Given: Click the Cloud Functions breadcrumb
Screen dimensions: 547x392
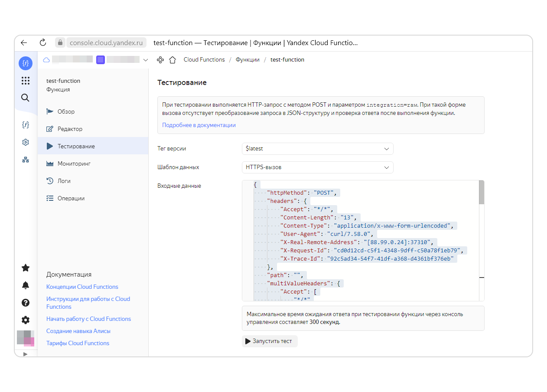Looking at the screenshot, I should click(204, 60).
